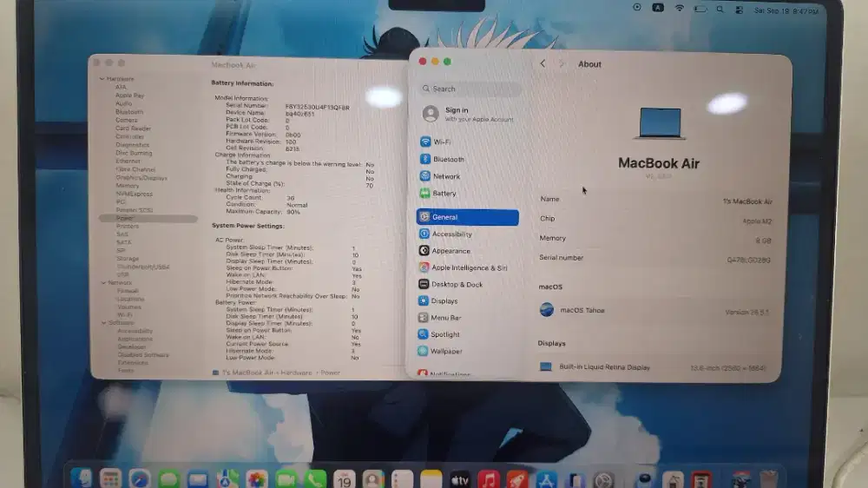Select Apple Pay in System Information
Screen dimensions: 868x488
(x=129, y=96)
